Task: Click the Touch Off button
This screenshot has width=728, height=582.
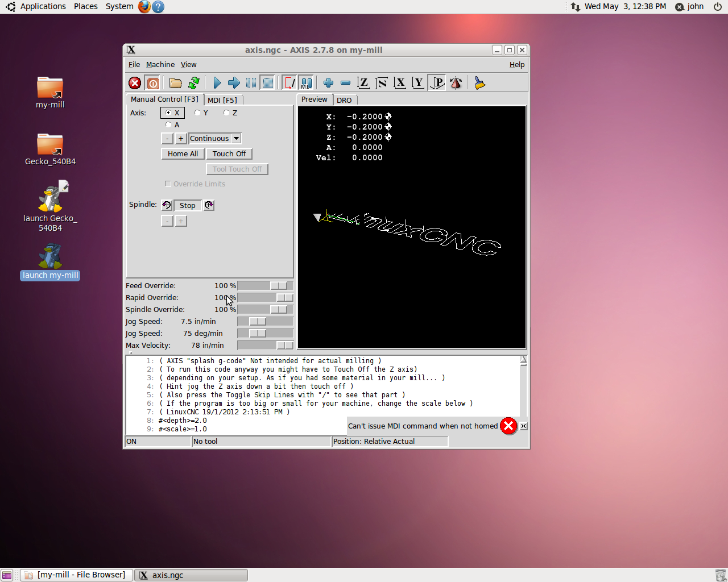Action: point(229,154)
